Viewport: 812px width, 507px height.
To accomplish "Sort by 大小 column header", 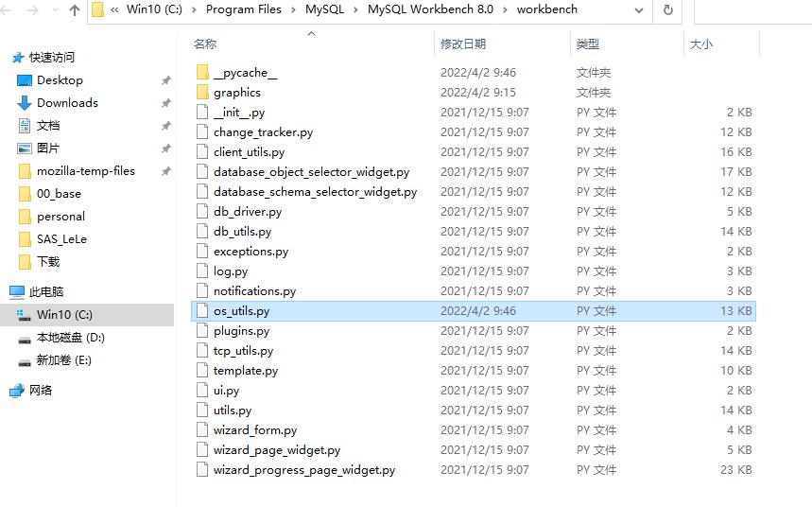I will click(701, 44).
